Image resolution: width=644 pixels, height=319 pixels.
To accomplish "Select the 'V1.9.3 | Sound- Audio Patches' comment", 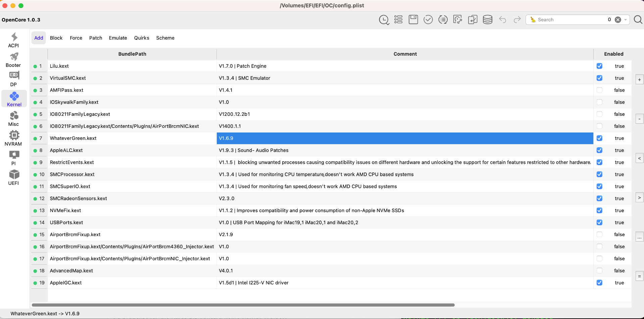I will coord(405,150).
